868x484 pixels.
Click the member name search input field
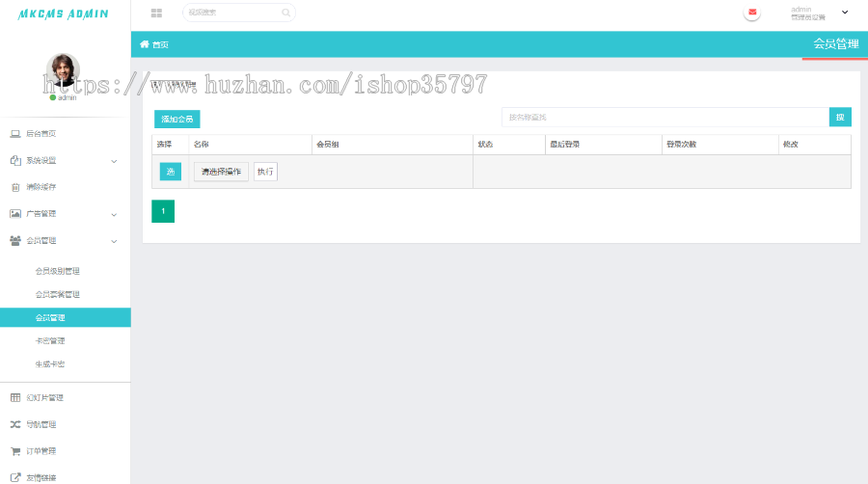665,118
